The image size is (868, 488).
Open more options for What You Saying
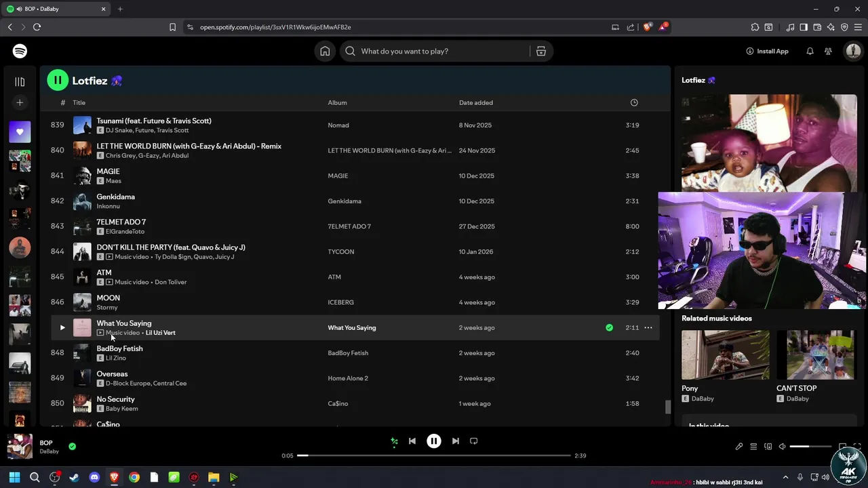(x=648, y=327)
